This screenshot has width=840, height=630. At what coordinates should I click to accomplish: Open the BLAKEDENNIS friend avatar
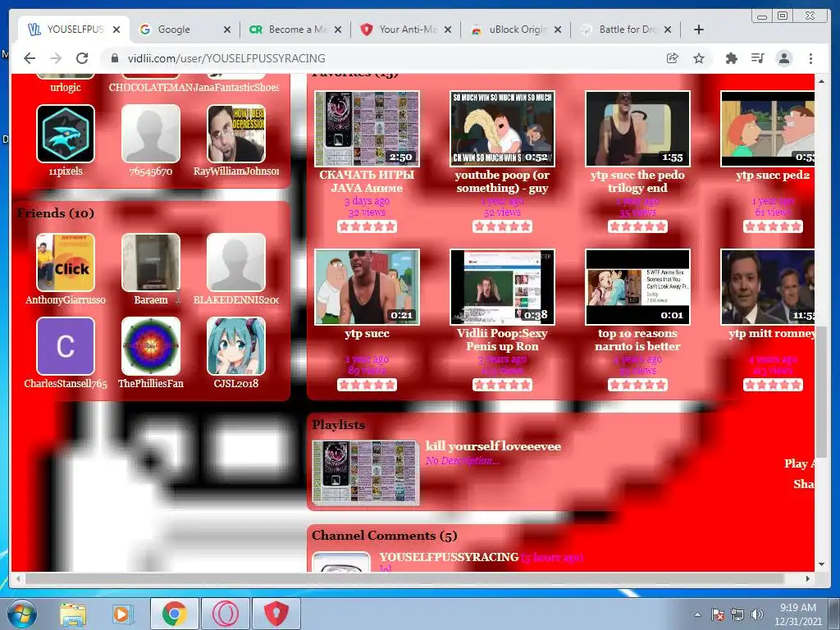[x=236, y=262]
